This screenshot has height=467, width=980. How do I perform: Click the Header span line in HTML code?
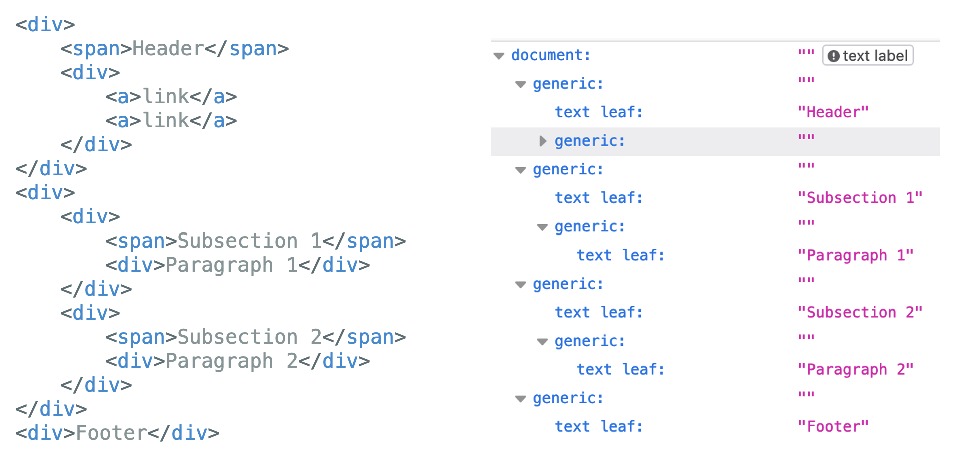point(174,49)
